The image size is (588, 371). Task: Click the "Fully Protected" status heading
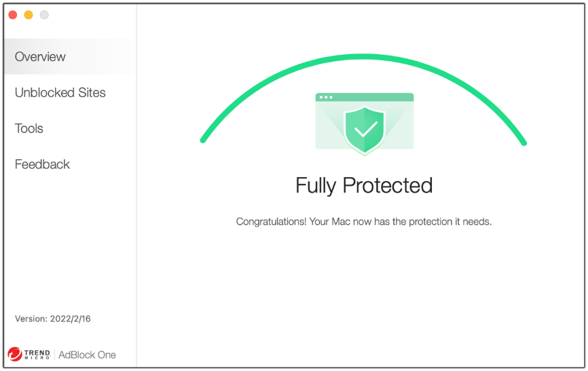(x=364, y=185)
